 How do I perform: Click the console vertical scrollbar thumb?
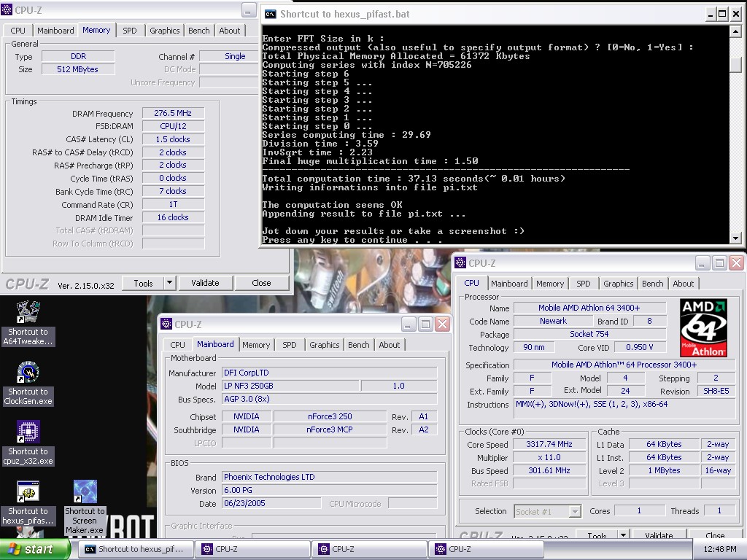735,65
